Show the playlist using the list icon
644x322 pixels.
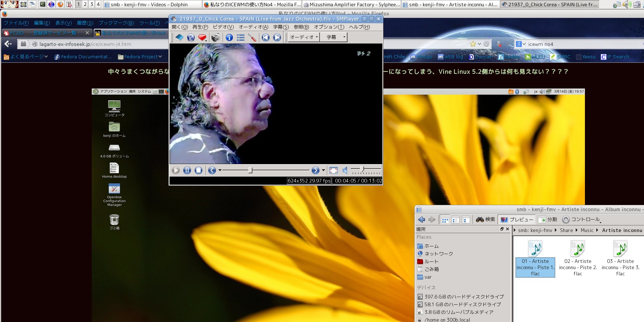[241, 37]
